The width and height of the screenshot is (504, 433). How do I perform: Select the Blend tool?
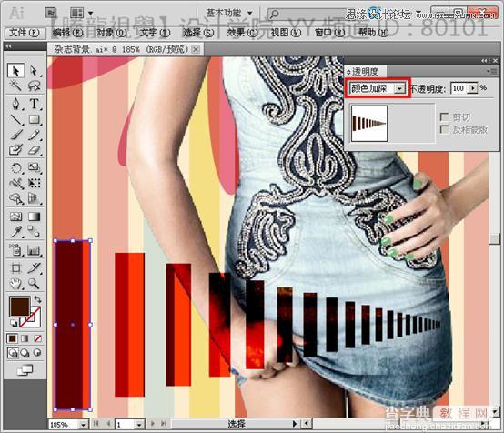click(x=34, y=231)
